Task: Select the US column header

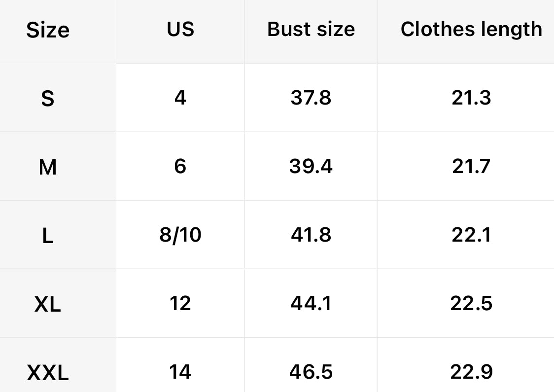Action: pos(180,30)
